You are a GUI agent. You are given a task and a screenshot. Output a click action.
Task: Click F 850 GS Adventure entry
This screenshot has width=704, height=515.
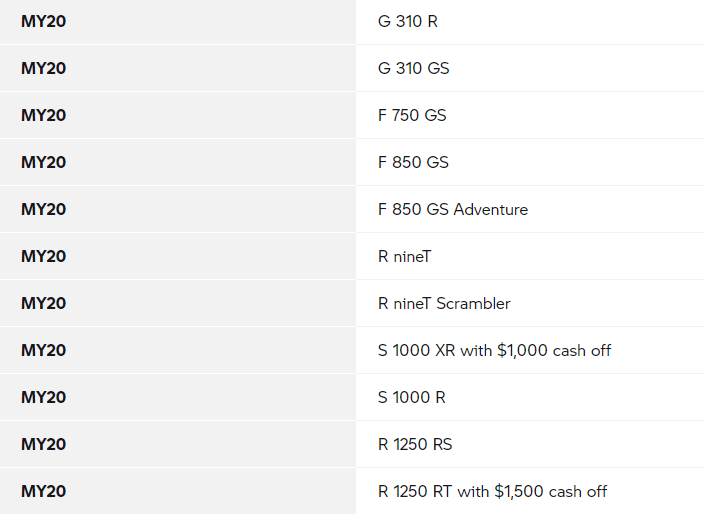(x=453, y=209)
